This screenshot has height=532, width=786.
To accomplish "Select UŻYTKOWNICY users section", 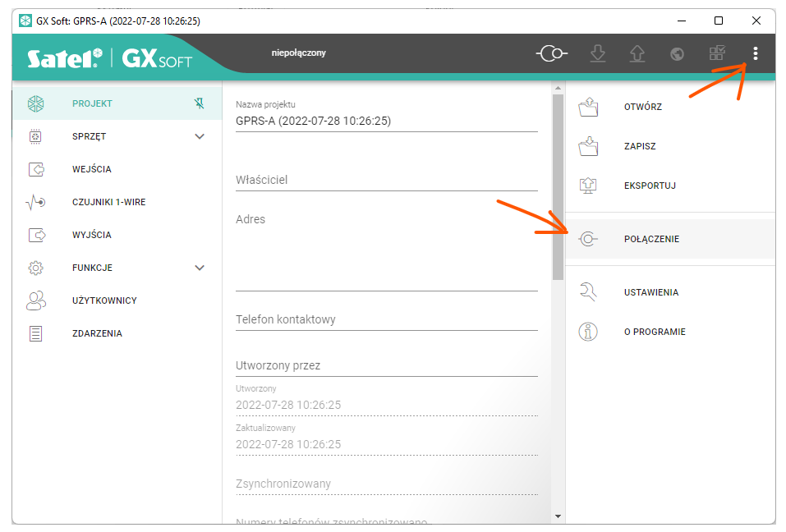I will tap(104, 300).
